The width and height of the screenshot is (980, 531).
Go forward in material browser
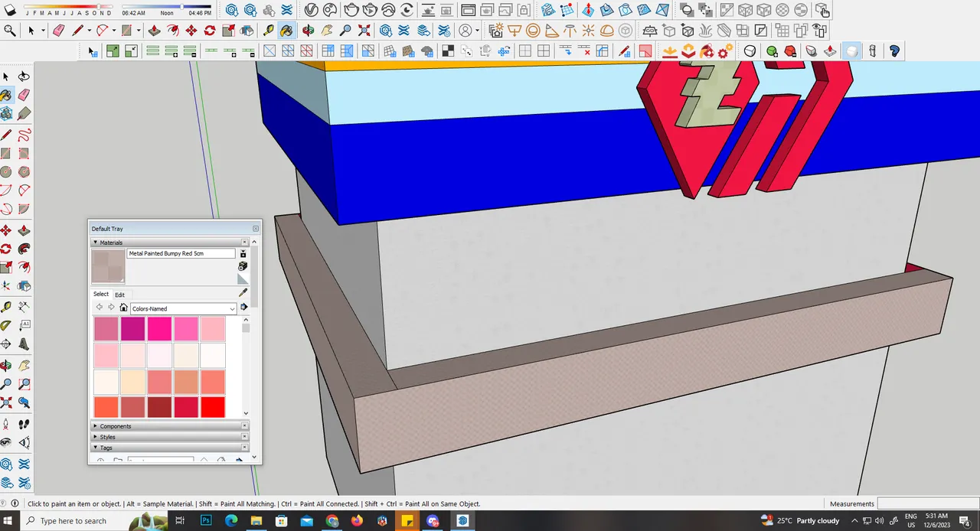(x=111, y=308)
